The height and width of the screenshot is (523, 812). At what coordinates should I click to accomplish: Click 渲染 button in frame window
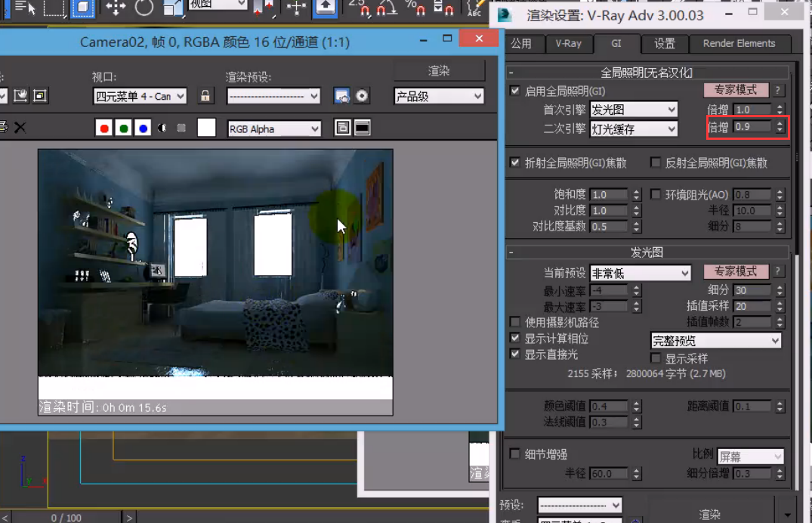439,71
